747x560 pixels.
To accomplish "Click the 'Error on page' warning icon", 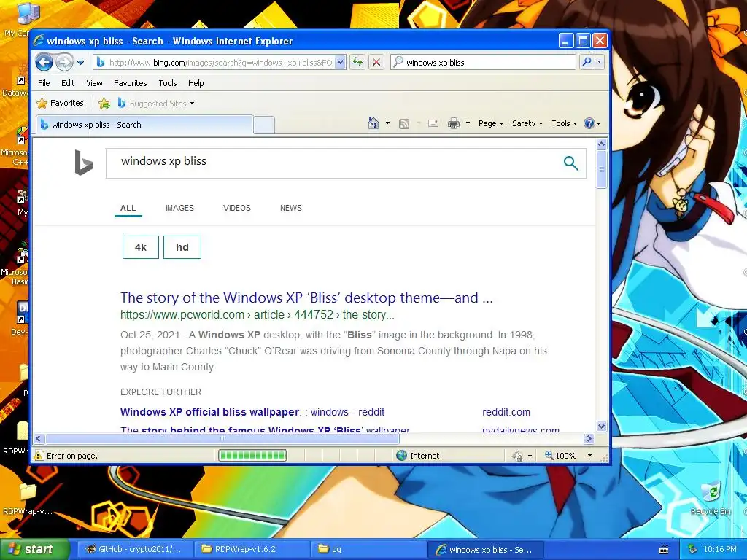I will point(39,456).
